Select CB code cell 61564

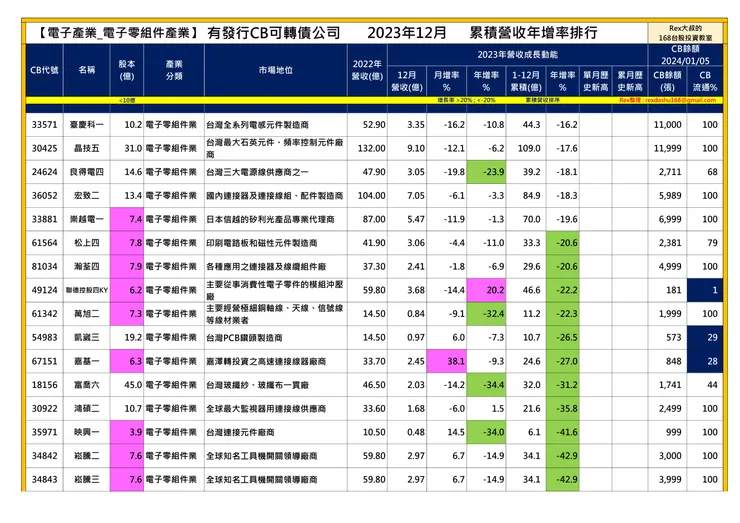44,243
